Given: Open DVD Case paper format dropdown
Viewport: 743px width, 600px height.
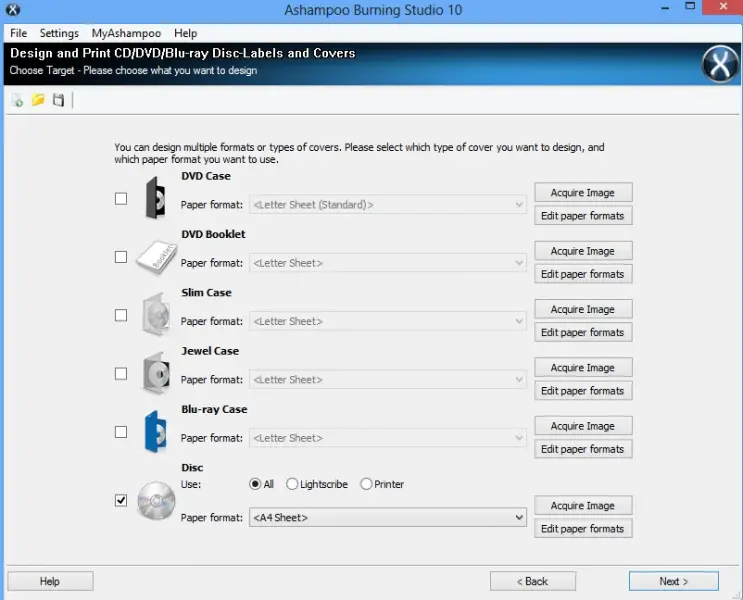Looking at the screenshot, I should (x=388, y=205).
